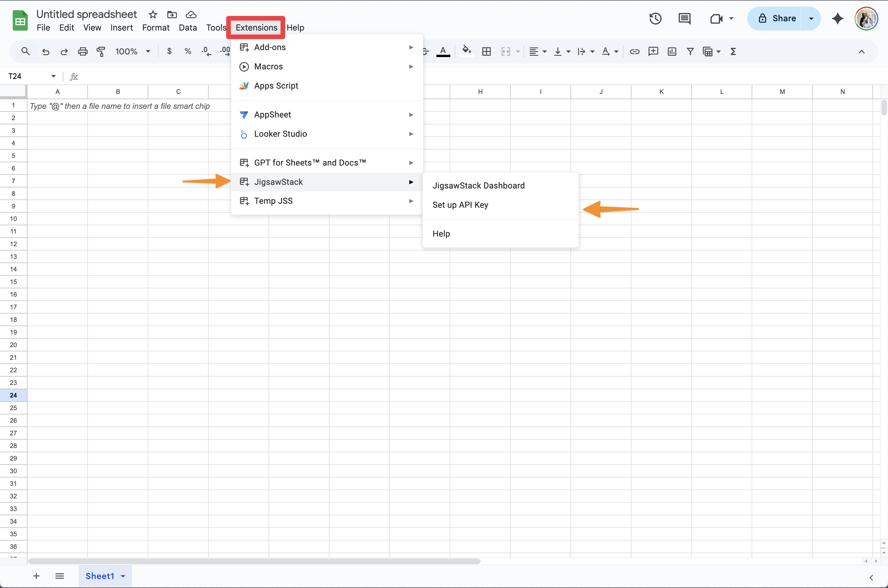Open text color picker
Screen dimensions: 888x588
click(x=443, y=51)
